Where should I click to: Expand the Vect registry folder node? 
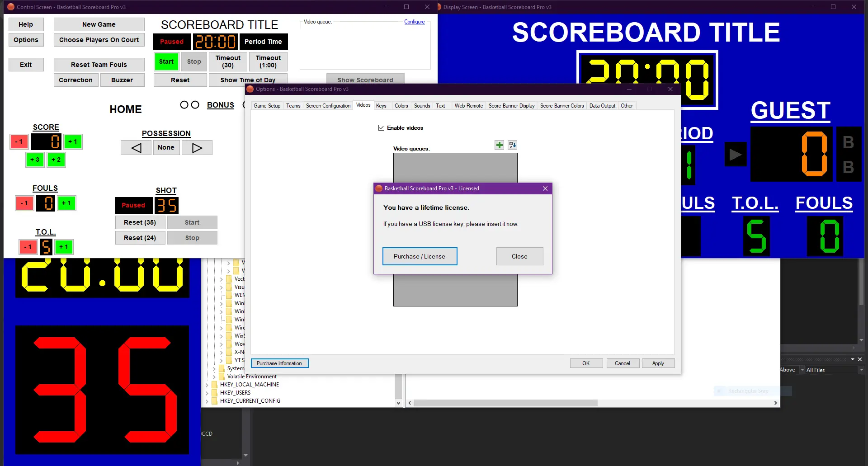pos(222,279)
